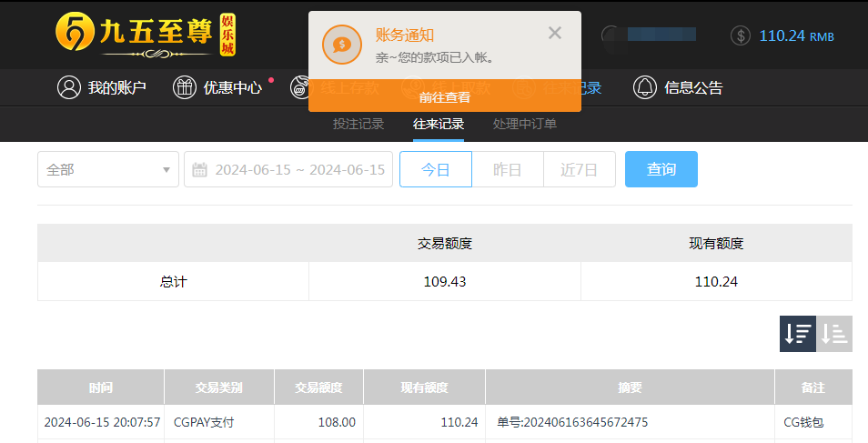The width and height of the screenshot is (868, 443).
Task: Sort records in descending order icon
Action: (797, 334)
